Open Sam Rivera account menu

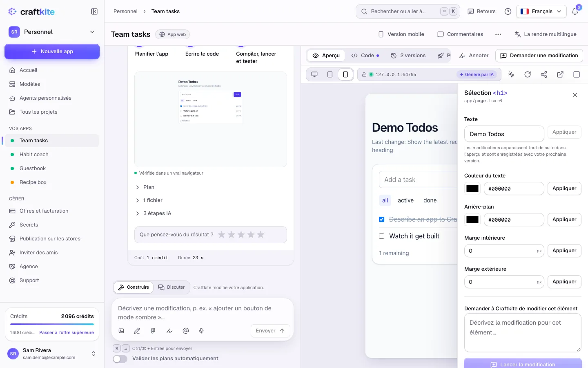[x=52, y=354]
